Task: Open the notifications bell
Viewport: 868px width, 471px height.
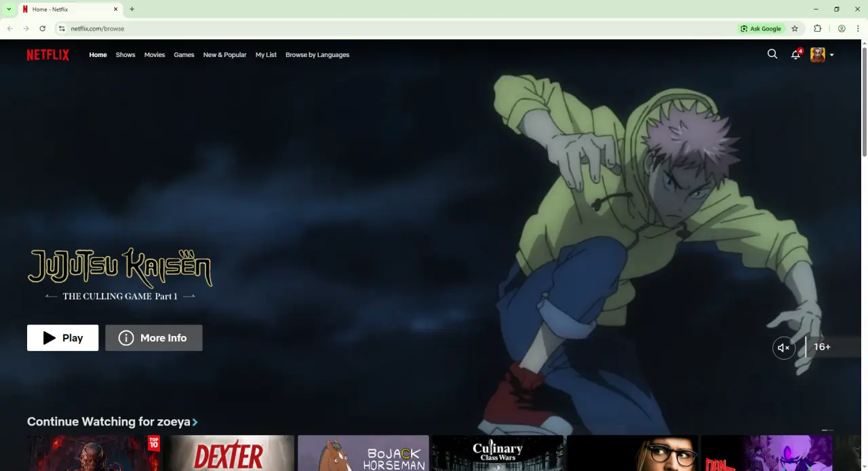Action: pos(796,54)
